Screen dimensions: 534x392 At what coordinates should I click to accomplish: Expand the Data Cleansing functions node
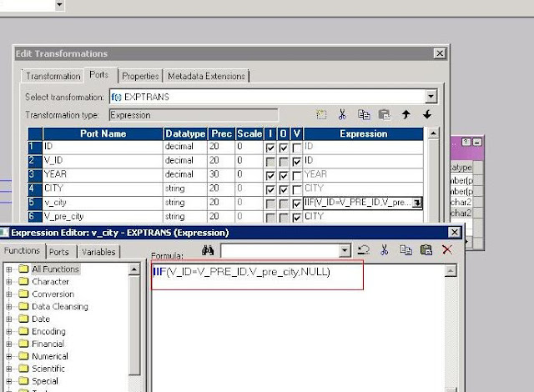(x=9, y=307)
